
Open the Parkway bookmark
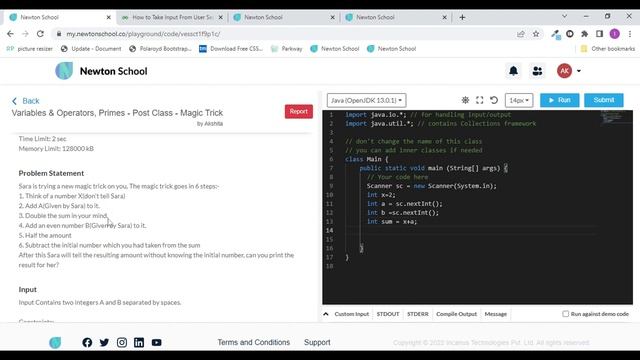287,49
